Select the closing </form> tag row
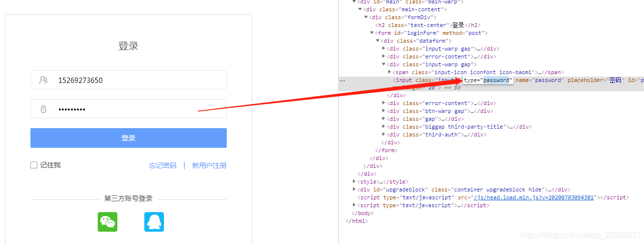The image size is (644, 244). coord(386,150)
